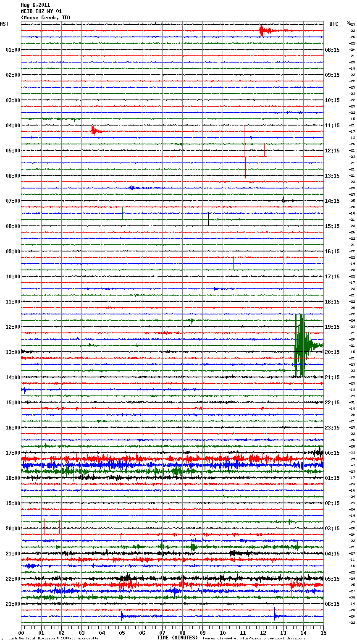The width and height of the screenshot is (357, 644).
Task: Select the 01:00 MST time label
Action: (x=13, y=50)
